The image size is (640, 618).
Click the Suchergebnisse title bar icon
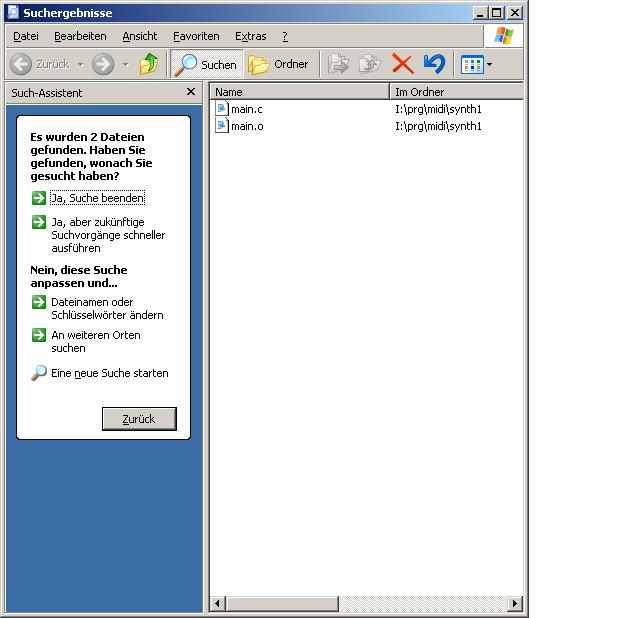(x=13, y=12)
